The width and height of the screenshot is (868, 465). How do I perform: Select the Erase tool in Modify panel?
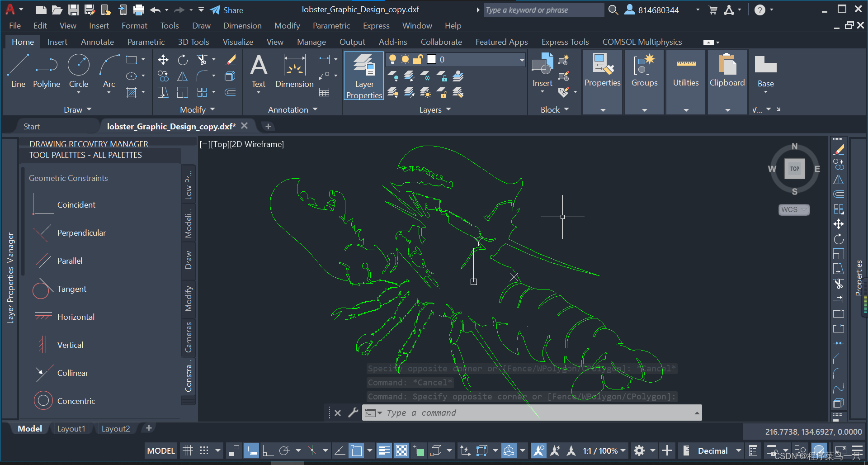(231, 60)
